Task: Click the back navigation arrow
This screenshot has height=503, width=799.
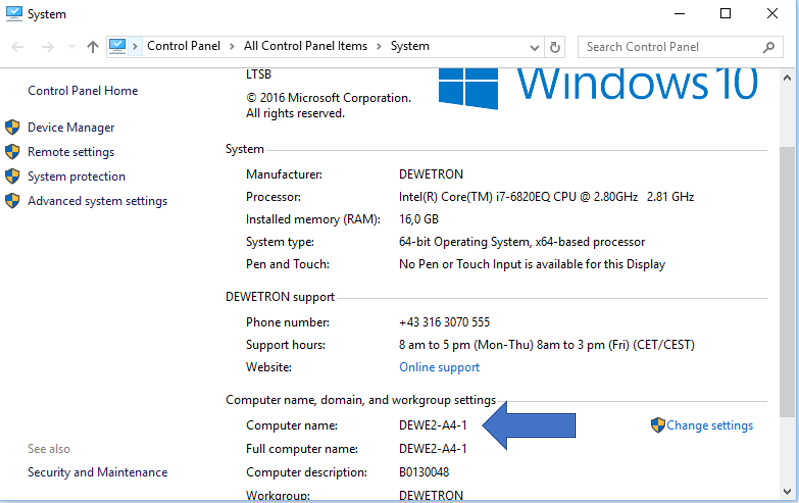Action: coord(17,46)
